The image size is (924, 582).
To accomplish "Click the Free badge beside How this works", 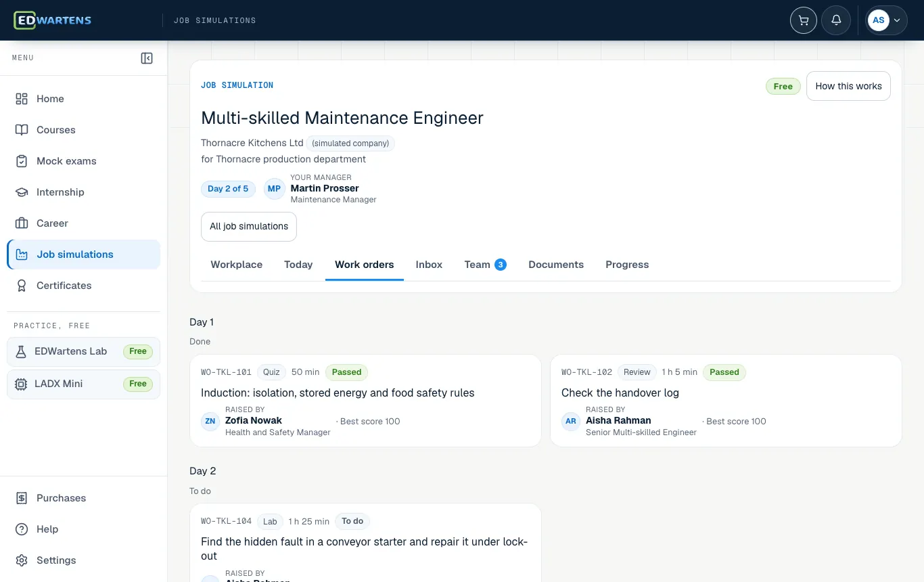I will [x=783, y=87].
